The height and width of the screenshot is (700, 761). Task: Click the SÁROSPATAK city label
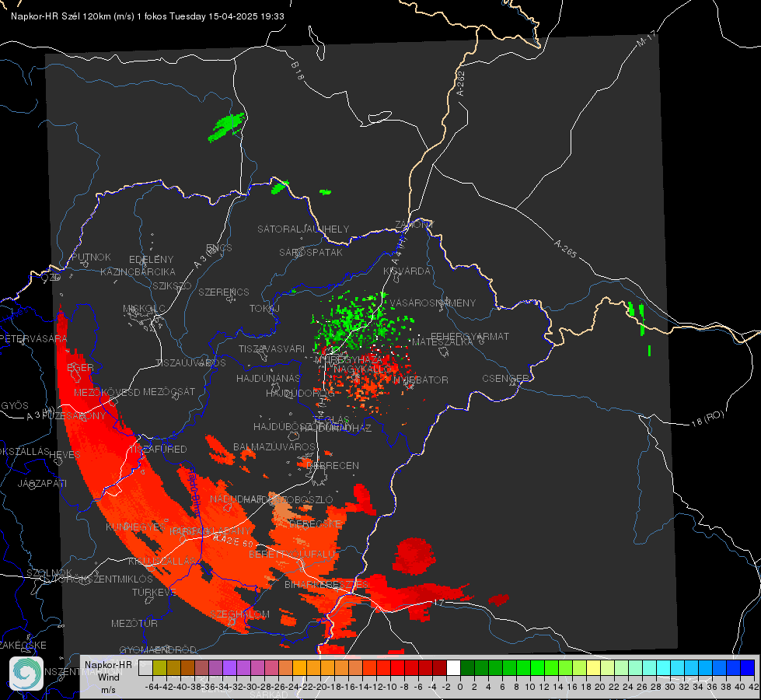pos(311,252)
